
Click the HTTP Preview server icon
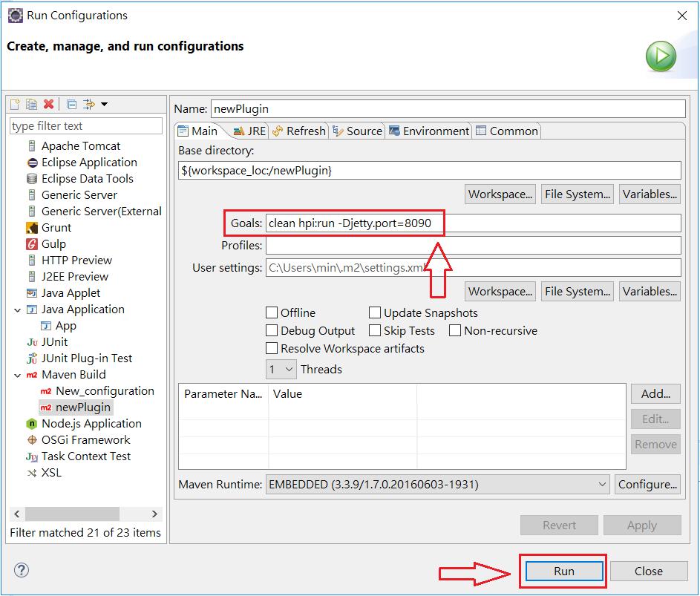[32, 261]
